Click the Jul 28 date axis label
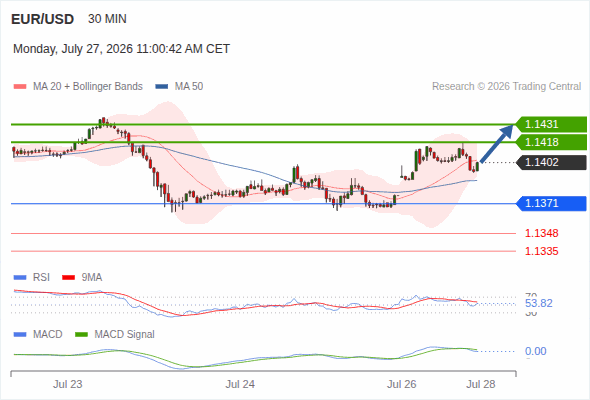This screenshot has height=400, width=590. tap(481, 385)
